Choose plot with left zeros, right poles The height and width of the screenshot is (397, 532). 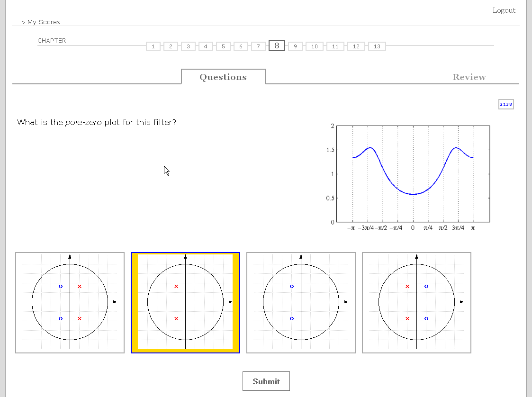pos(70,302)
